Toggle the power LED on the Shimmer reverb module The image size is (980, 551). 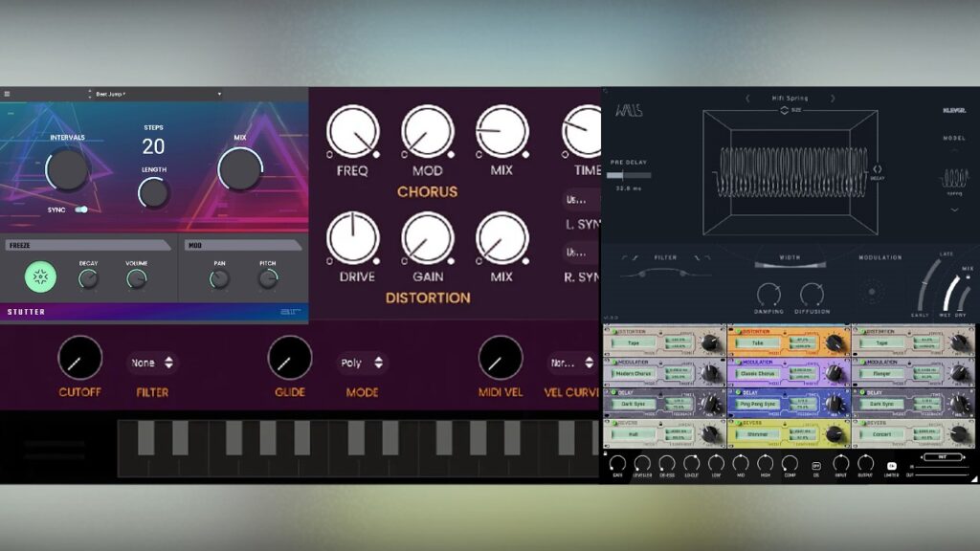point(739,424)
